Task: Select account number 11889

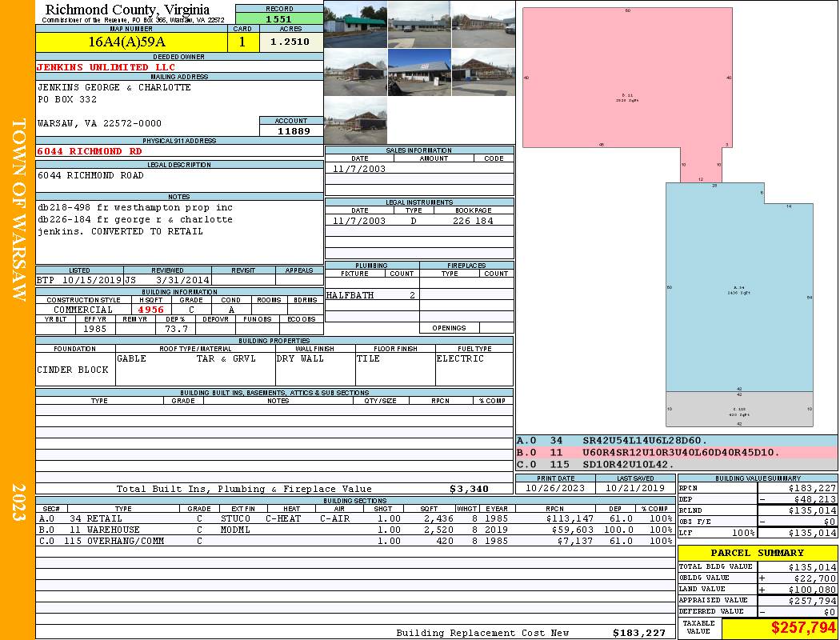Action: point(294,130)
